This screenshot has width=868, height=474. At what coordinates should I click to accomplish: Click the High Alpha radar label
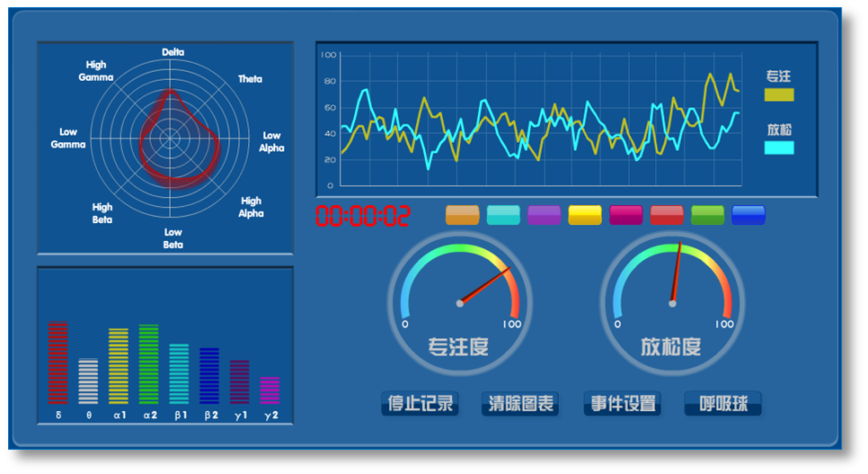(x=251, y=208)
